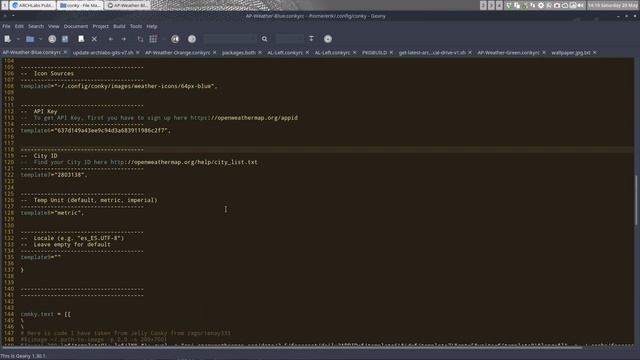Switch to conky File Manager taskbar window
The width and height of the screenshot is (640, 360).
80,5
